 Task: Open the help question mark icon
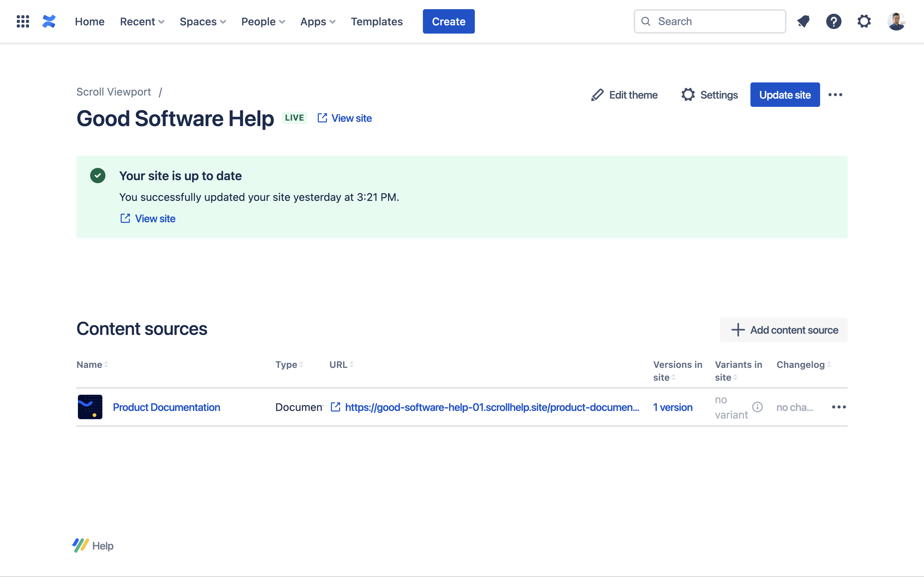(834, 21)
